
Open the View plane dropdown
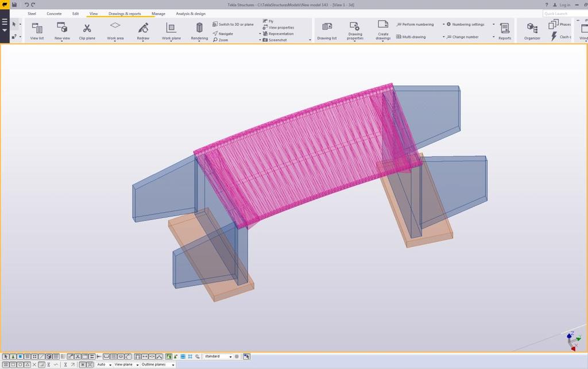pyautogui.click(x=126, y=364)
